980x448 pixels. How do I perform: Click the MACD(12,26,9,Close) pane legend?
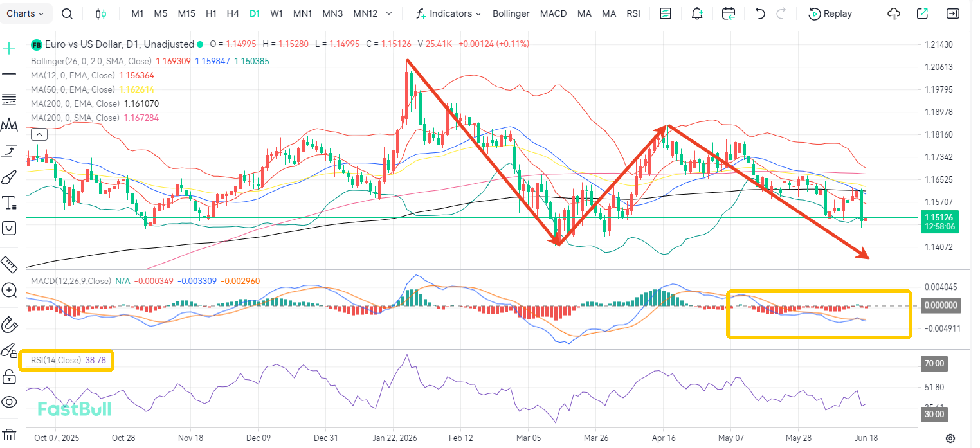[x=71, y=281]
